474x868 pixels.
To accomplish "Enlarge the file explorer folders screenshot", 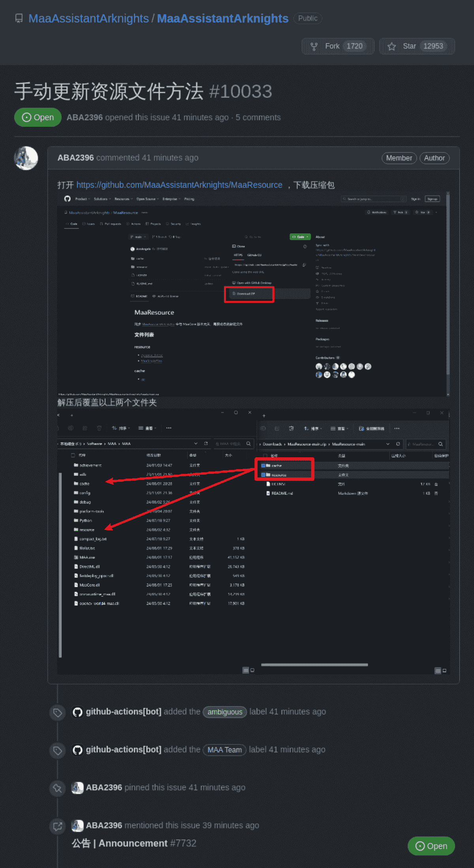I will (253, 541).
